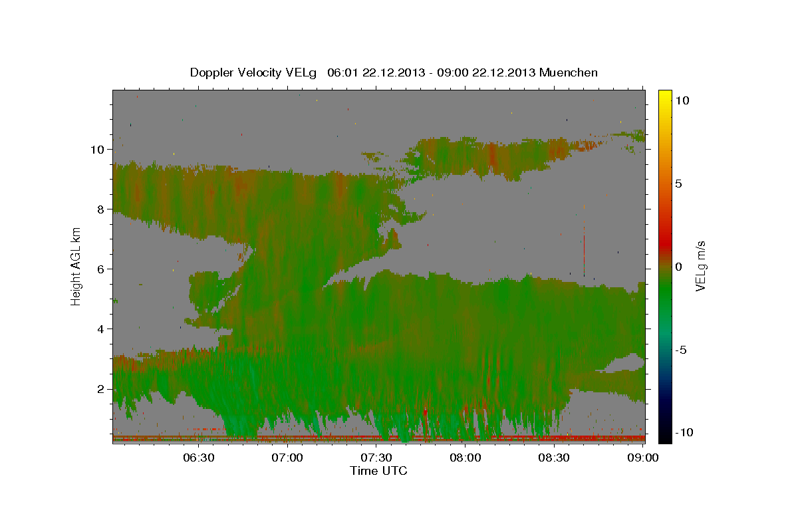Click the plot title "Doppler Velocity VELg"
This screenshot has height=532, width=798.
click(x=254, y=72)
